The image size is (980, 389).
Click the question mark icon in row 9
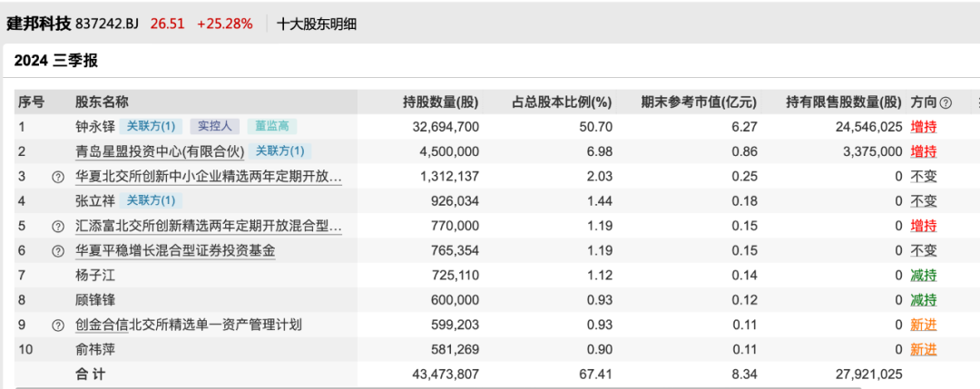point(58,325)
